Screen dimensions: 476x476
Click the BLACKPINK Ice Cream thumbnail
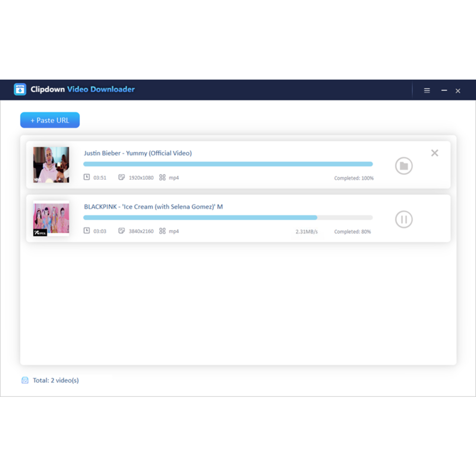51,219
